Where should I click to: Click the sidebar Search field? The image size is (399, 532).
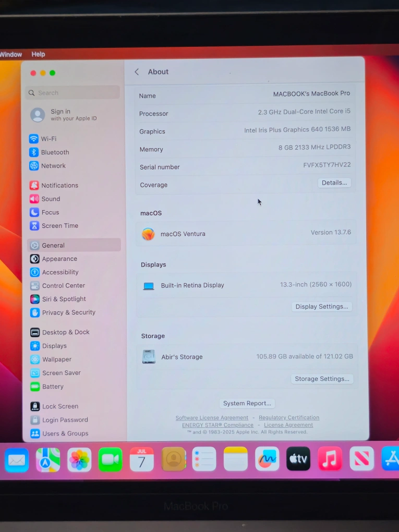[x=72, y=93]
